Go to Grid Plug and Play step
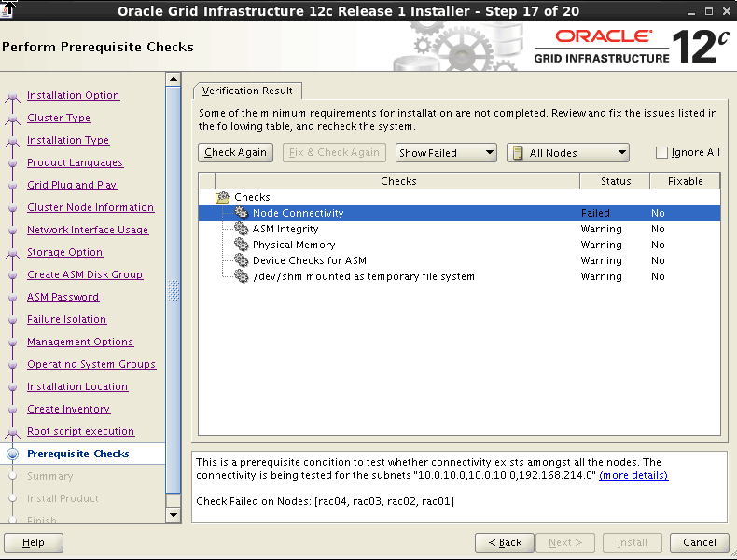The image size is (737, 560). point(72,185)
